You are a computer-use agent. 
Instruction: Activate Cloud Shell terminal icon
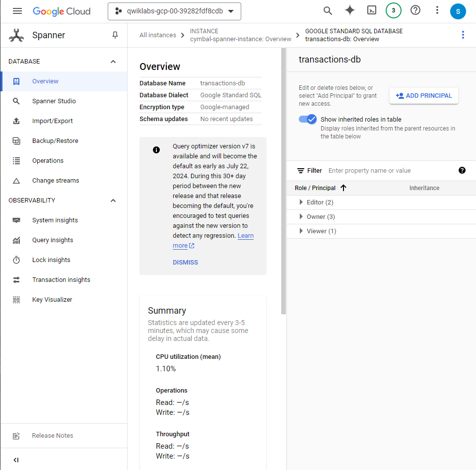[x=372, y=10]
